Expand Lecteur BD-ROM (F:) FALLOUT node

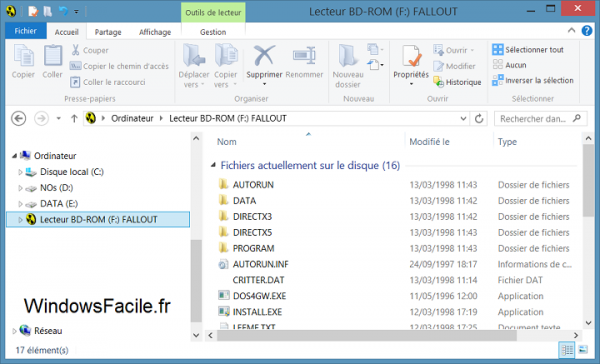point(20,220)
